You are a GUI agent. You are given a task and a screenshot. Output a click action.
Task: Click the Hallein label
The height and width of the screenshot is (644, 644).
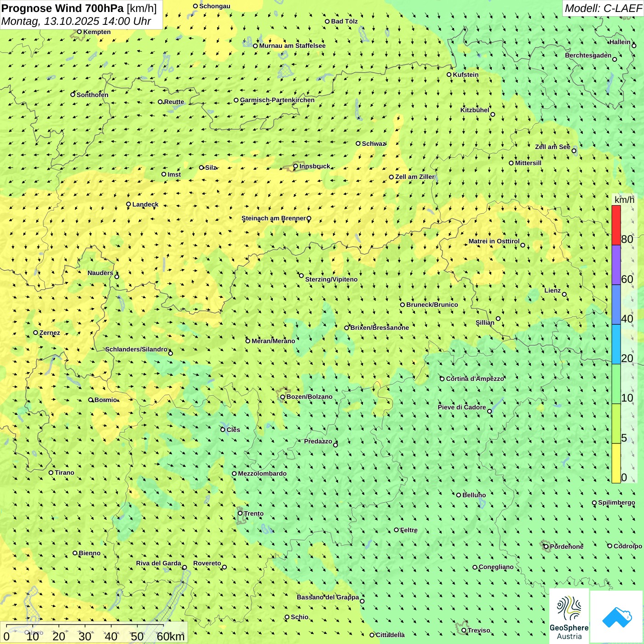(x=620, y=42)
